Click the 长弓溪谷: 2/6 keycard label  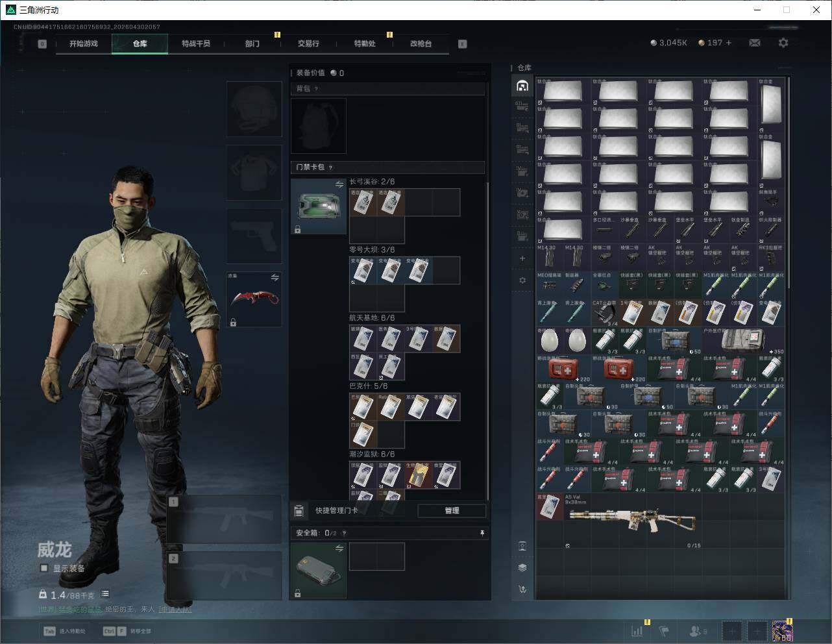372,182
